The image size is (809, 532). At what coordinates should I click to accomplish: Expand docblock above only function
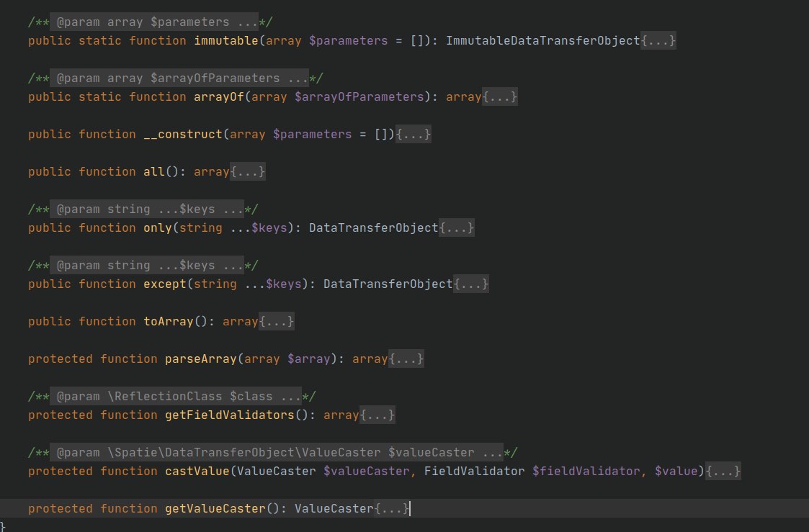146,209
